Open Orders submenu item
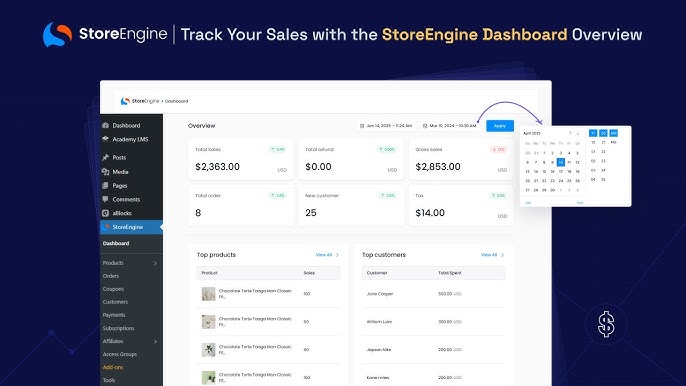Viewport: 686px width, 386px height. pos(111,276)
